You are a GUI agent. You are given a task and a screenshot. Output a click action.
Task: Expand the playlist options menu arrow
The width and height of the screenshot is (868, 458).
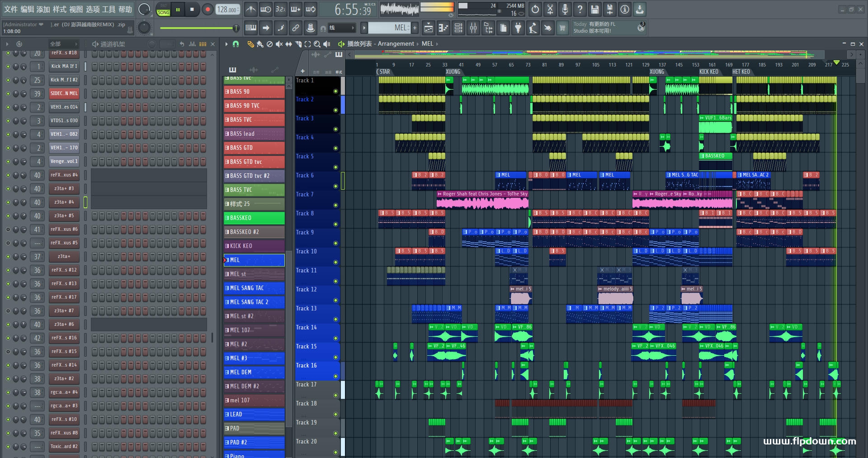(x=226, y=44)
